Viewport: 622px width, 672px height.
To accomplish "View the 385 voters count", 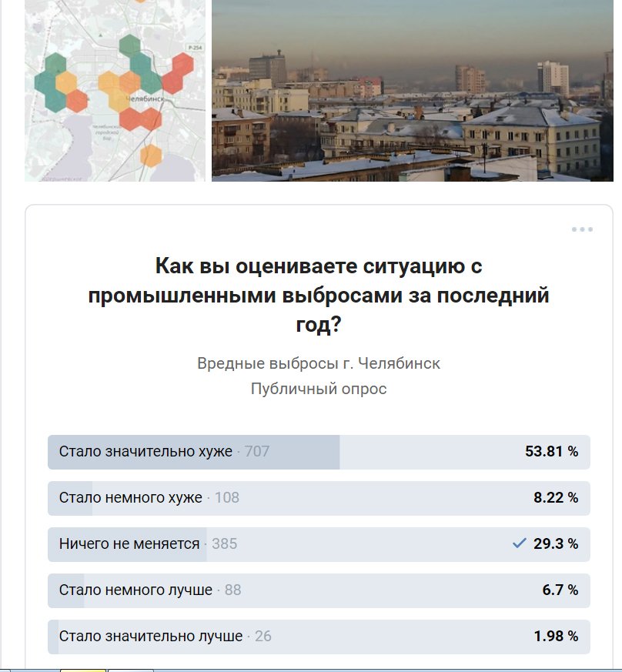I will (225, 544).
